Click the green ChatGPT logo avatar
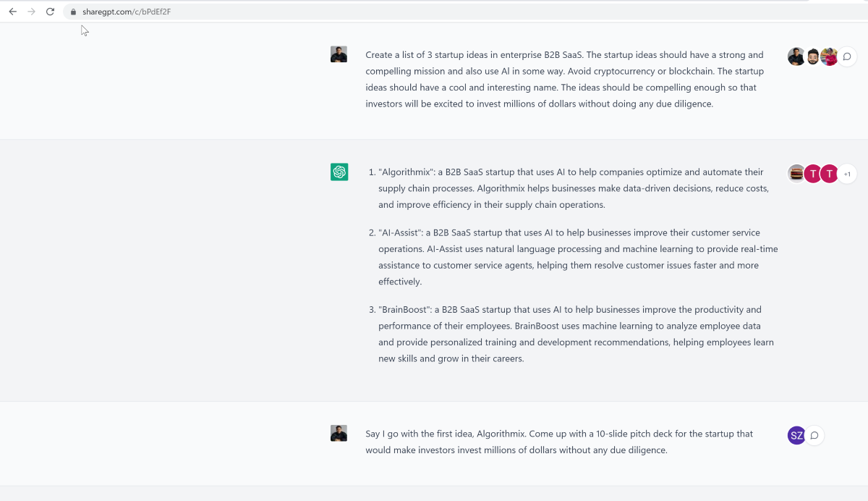This screenshot has height=501, width=868. [339, 172]
